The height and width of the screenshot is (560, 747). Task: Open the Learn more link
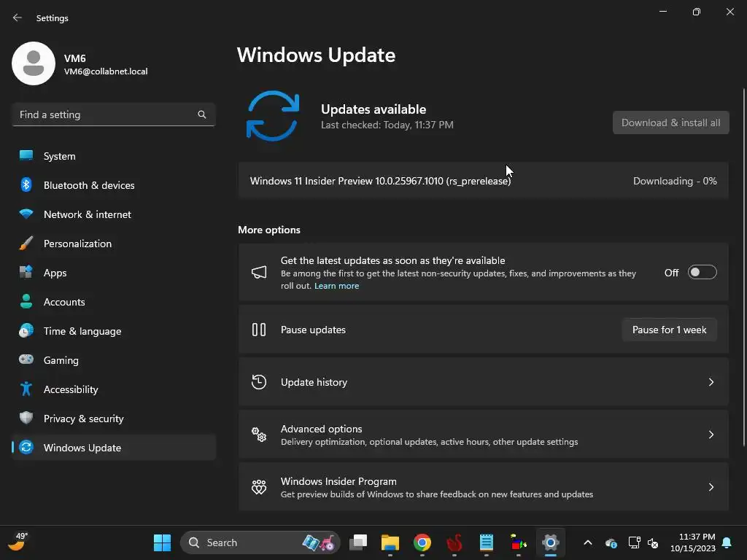point(337,286)
